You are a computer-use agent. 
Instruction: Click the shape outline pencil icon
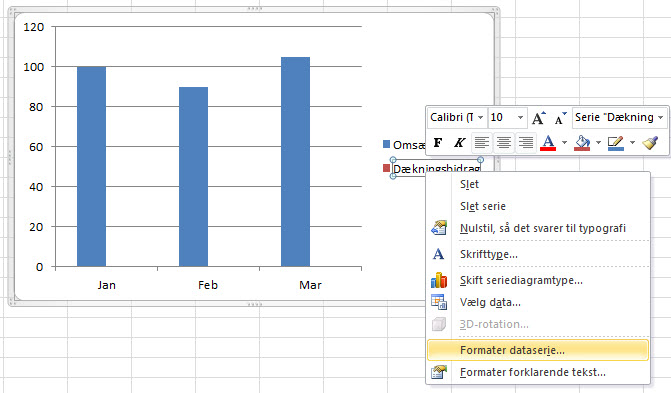(x=616, y=143)
